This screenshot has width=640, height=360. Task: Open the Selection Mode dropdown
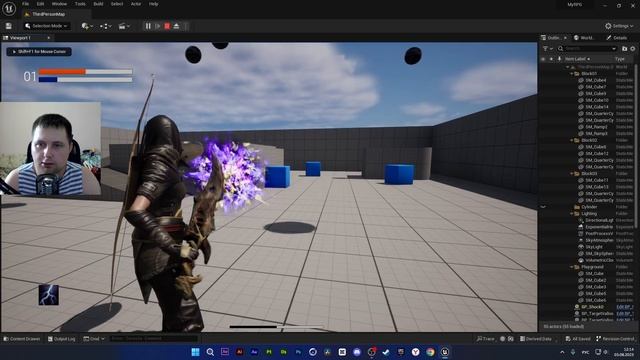tap(46, 26)
